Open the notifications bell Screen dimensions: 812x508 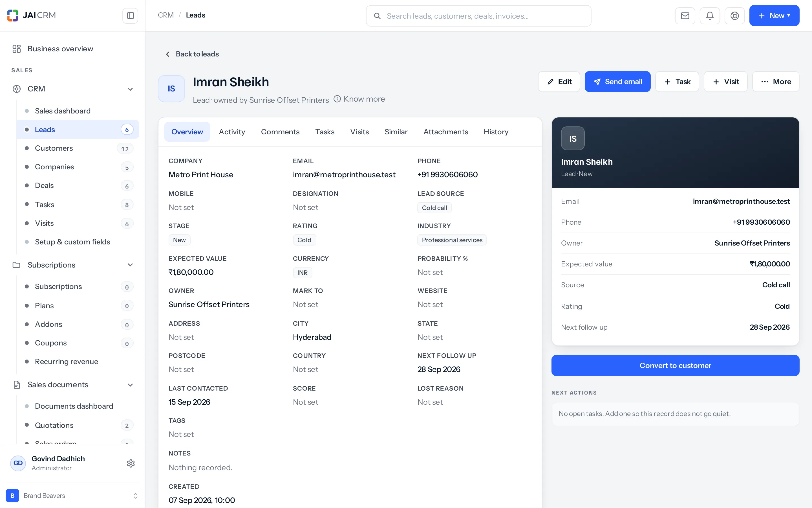(710, 16)
